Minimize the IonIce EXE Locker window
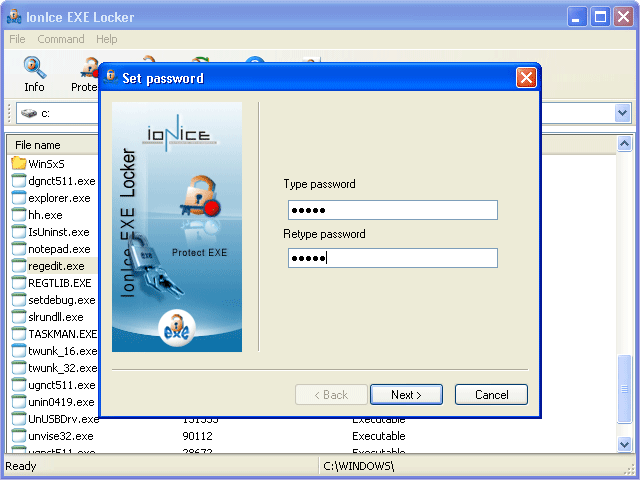 pos(577,17)
